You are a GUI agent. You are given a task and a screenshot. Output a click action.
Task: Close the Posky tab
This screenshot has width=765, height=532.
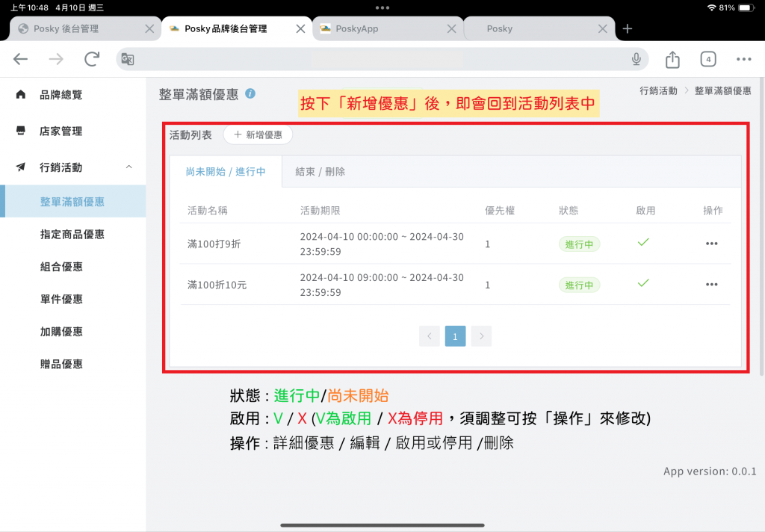click(603, 29)
